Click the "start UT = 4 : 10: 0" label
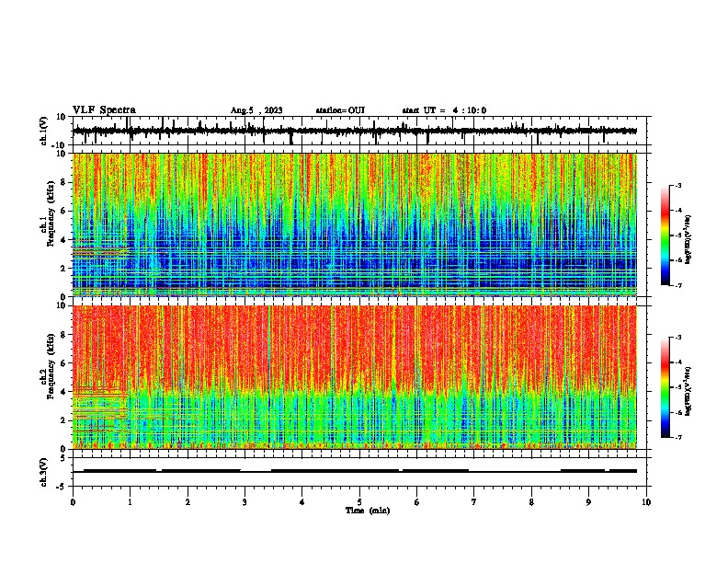This screenshot has height=563, width=728. (444, 110)
